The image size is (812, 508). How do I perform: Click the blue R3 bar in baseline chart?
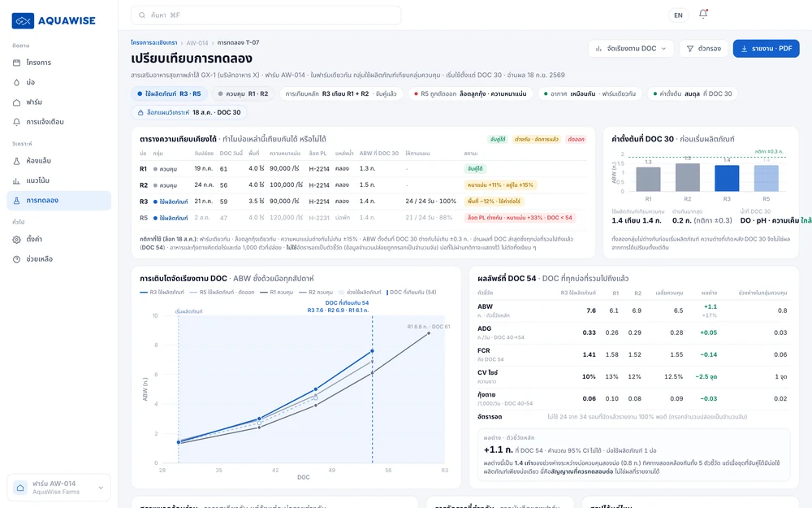[727, 178]
